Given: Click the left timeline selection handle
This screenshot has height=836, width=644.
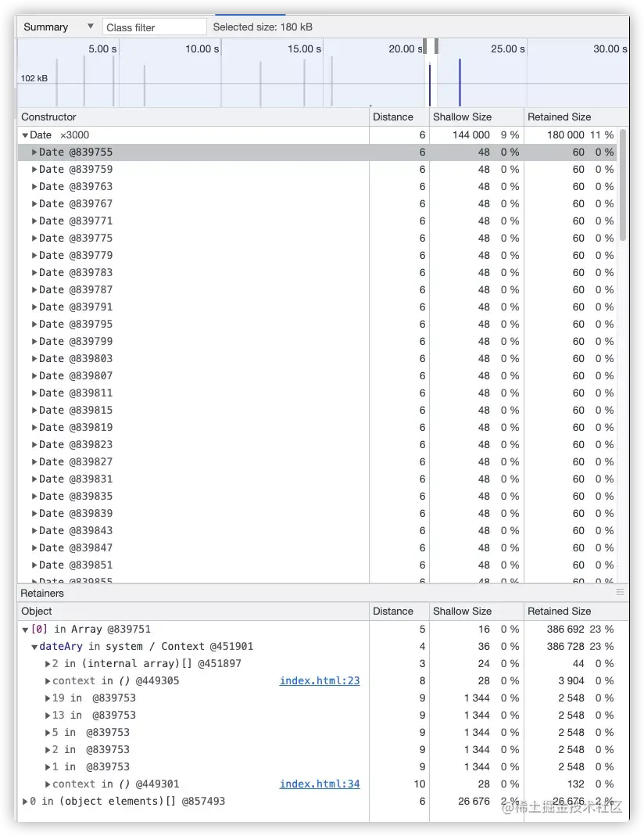Looking at the screenshot, I should point(425,46).
